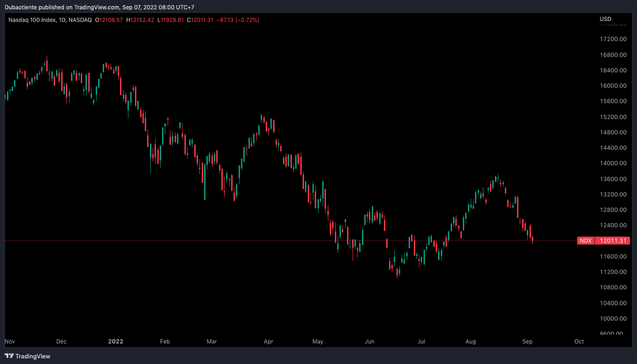Click the red NDX symbol tag
The image size is (637, 364).
pyautogui.click(x=586, y=241)
